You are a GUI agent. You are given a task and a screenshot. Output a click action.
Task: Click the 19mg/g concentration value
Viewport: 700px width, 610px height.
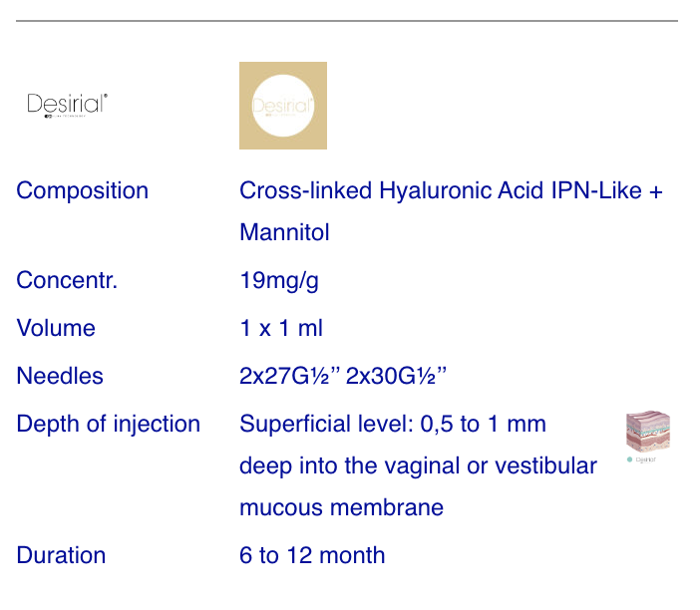click(x=279, y=281)
